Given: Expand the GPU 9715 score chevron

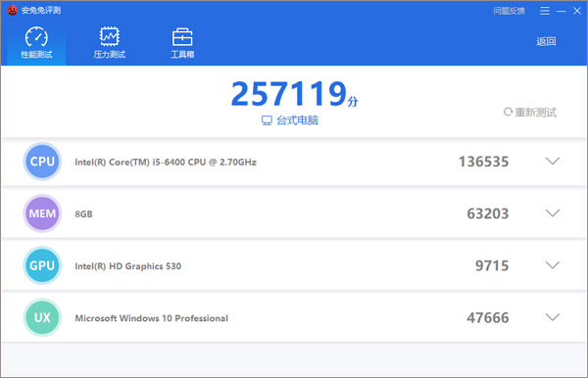Looking at the screenshot, I should [553, 265].
